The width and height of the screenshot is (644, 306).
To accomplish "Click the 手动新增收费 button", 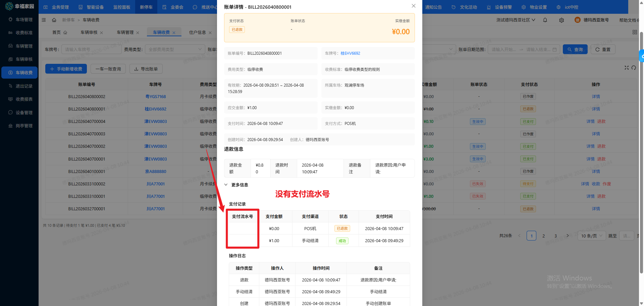I will pyautogui.click(x=66, y=69).
